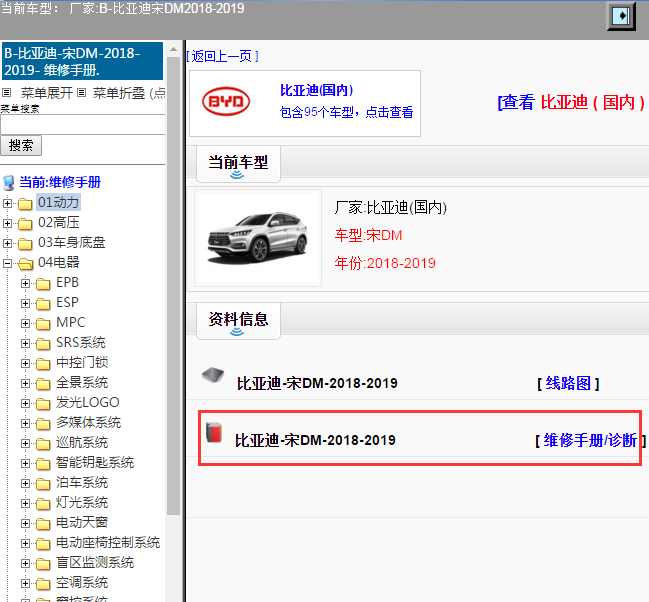
Task: Click the BYD logo image
Action: (226, 101)
